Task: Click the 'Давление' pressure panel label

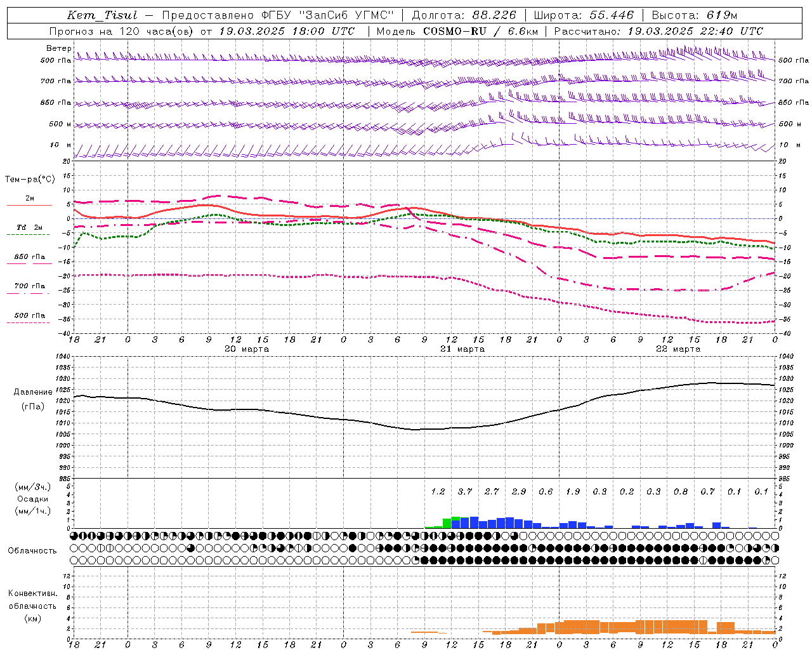Action: (33, 392)
